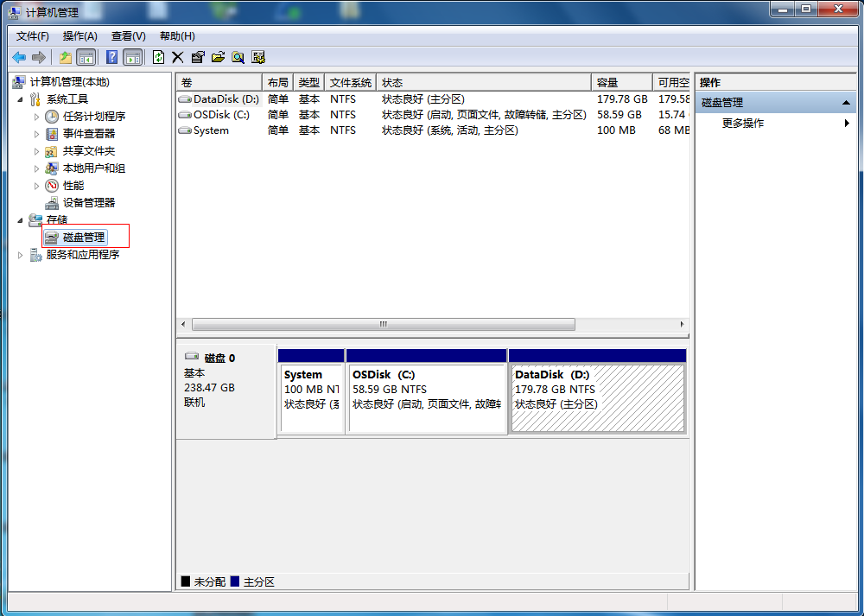Open Help via the blue question mark icon
The height and width of the screenshot is (616, 864).
point(111,57)
